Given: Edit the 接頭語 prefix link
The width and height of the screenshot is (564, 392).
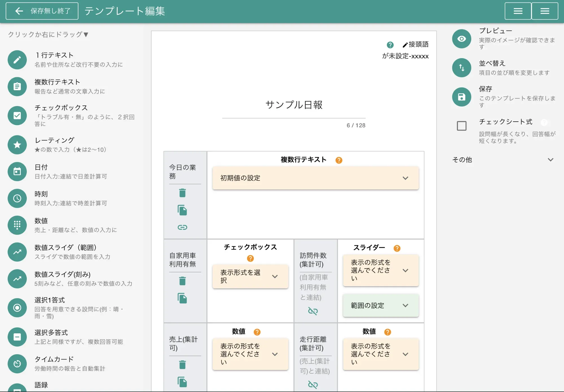Looking at the screenshot, I should pyautogui.click(x=416, y=45).
